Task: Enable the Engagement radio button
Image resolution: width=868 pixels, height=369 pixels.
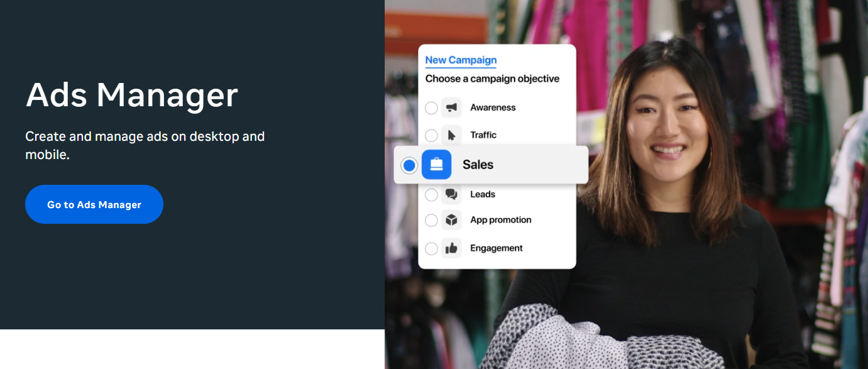Action: click(x=431, y=248)
